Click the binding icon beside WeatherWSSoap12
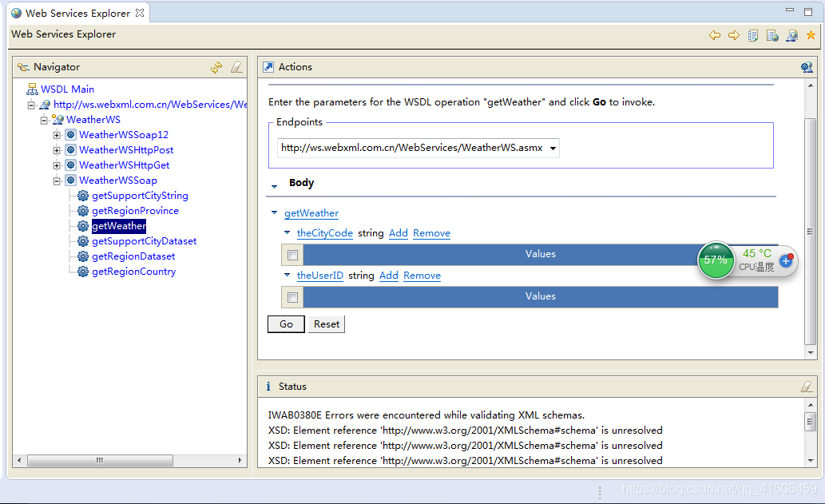The image size is (825, 504). [x=70, y=135]
